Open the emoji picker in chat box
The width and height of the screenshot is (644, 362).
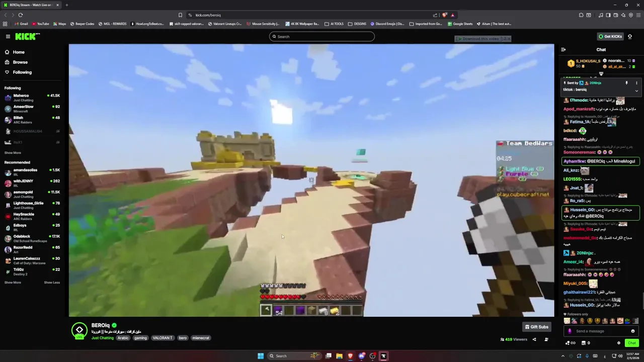pos(633,331)
